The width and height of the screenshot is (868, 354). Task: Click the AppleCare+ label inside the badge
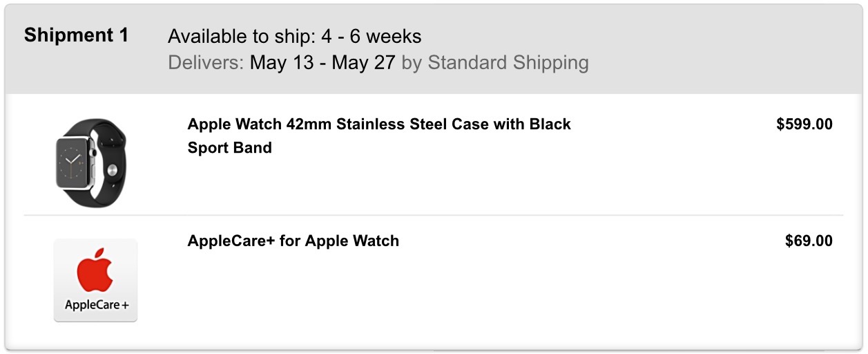click(x=96, y=304)
